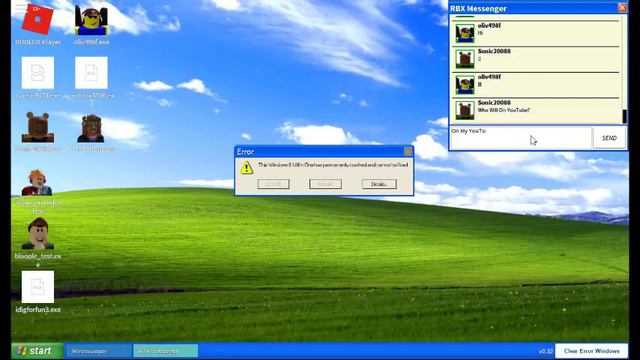Click the greyed-out left button in Error dialog
640x360 pixels.
(x=273, y=184)
